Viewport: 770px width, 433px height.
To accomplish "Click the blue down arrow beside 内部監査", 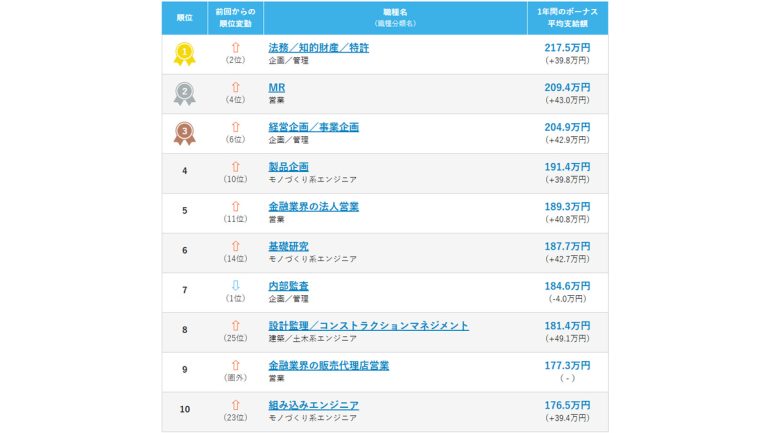I will [x=236, y=285].
